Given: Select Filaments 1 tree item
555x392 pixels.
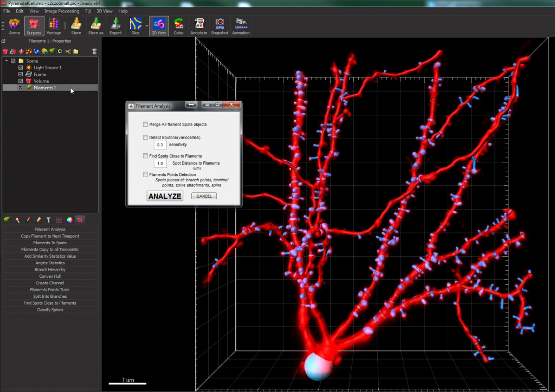Looking at the screenshot, I should pos(50,88).
